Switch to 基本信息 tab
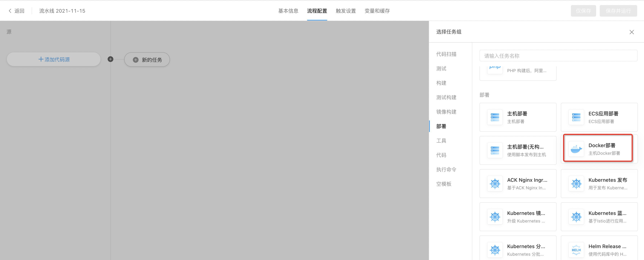The width and height of the screenshot is (644, 260). pos(288,11)
